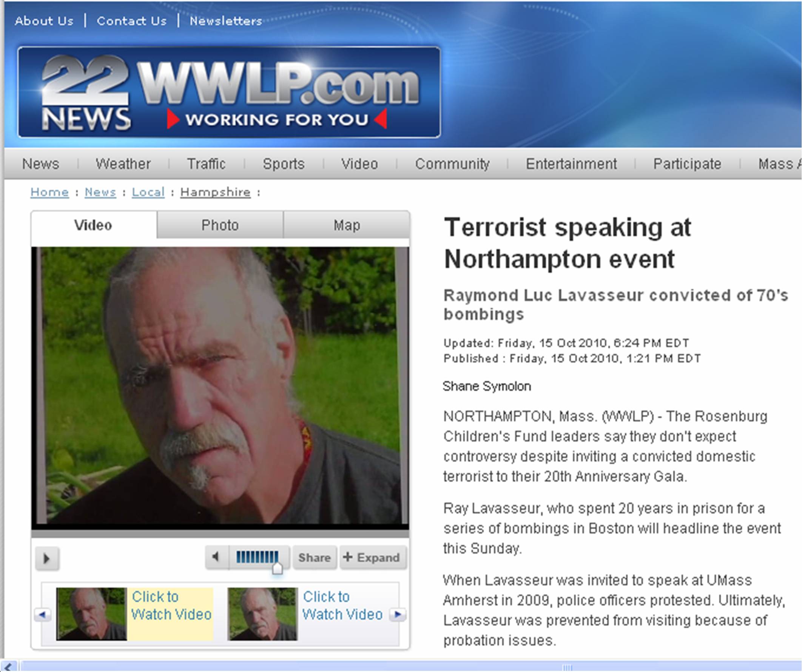Click the WWLP.com 22 News logo

click(229, 92)
